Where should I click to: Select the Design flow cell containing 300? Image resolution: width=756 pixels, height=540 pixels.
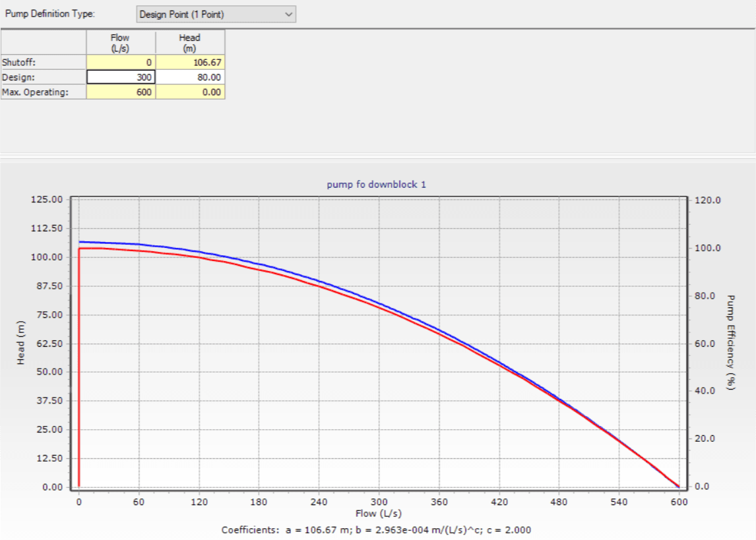coord(121,77)
